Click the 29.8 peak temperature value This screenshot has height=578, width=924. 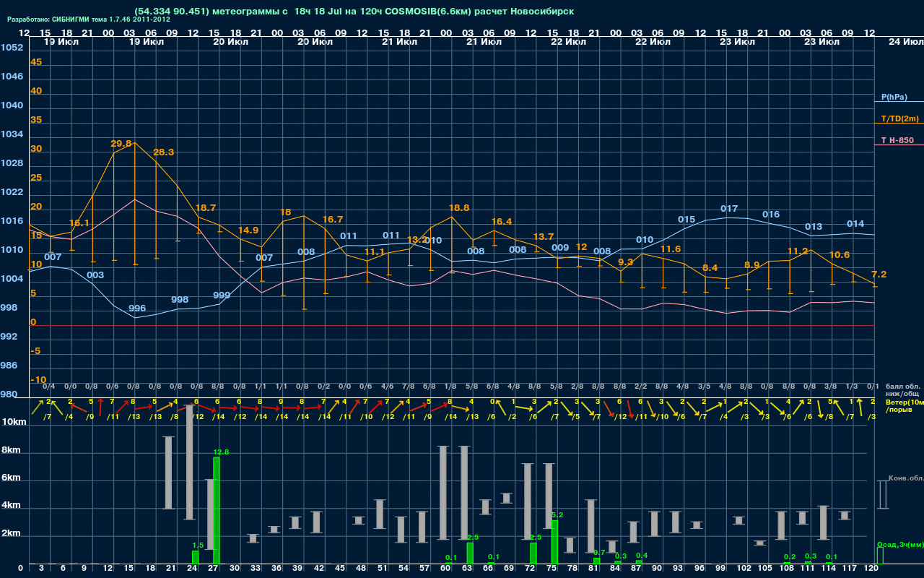(121, 144)
